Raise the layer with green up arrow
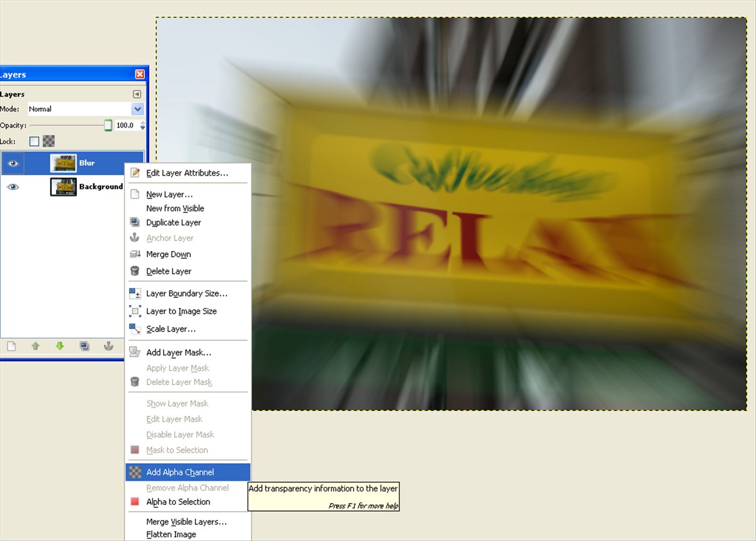756x541 pixels. pos(35,346)
